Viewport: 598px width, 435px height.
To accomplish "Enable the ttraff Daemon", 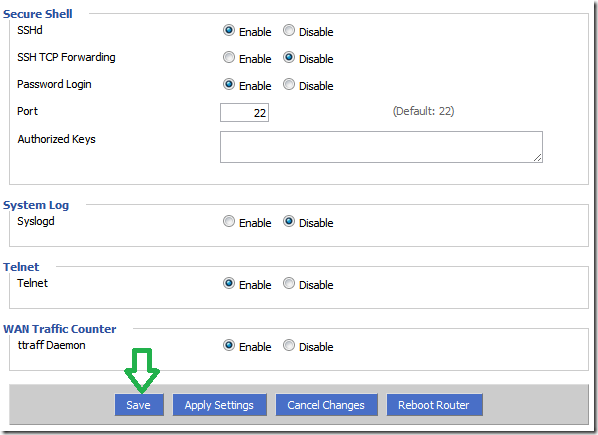I will point(228,345).
